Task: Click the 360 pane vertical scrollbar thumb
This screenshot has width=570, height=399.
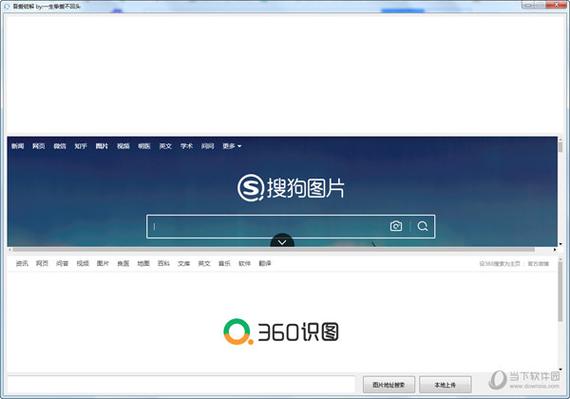Action: click(560, 291)
